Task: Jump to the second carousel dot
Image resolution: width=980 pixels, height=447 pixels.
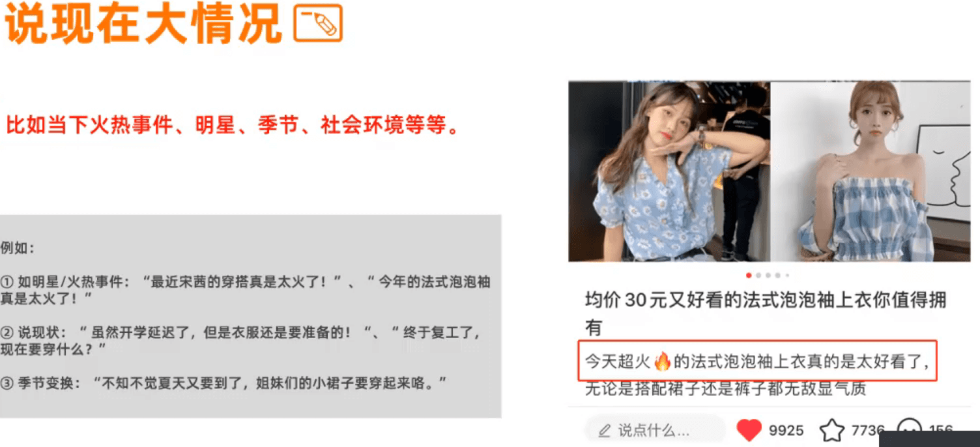Action: (x=758, y=276)
